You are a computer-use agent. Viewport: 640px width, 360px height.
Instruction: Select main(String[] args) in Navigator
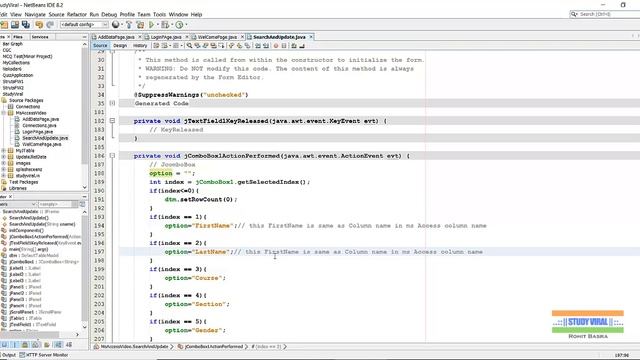click(x=28, y=249)
